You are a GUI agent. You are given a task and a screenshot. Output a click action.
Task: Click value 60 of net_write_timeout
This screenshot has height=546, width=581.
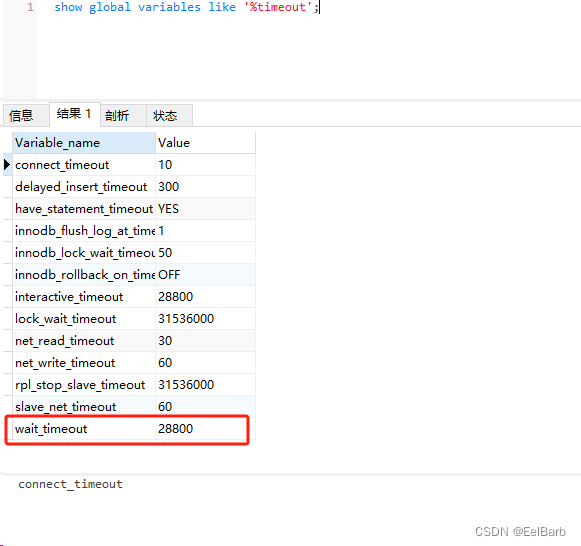point(205,363)
